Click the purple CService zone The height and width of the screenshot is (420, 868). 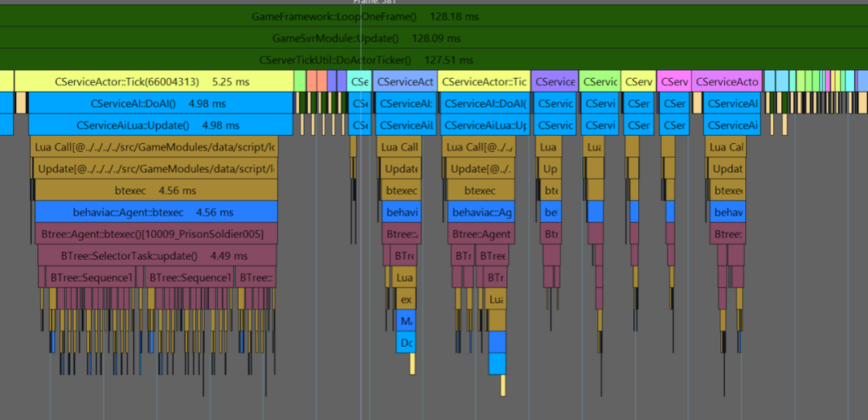(x=555, y=81)
